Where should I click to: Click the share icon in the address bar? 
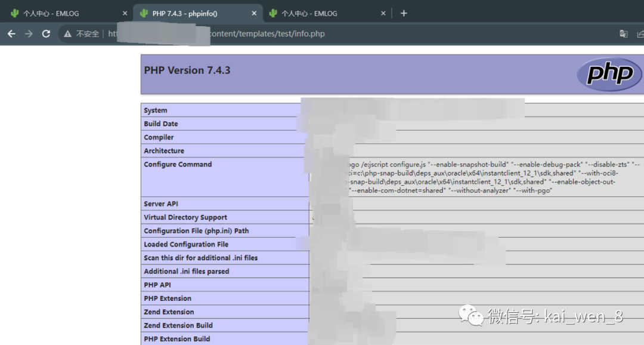tap(640, 33)
